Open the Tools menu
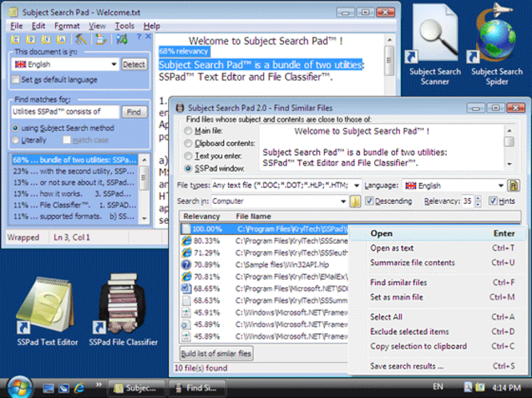This screenshot has height=398, width=532. (x=125, y=26)
